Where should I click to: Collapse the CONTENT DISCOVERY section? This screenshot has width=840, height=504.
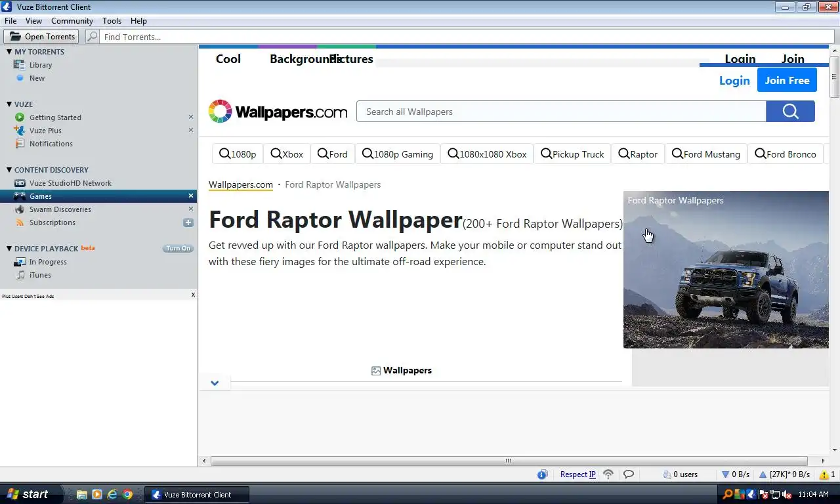click(9, 170)
